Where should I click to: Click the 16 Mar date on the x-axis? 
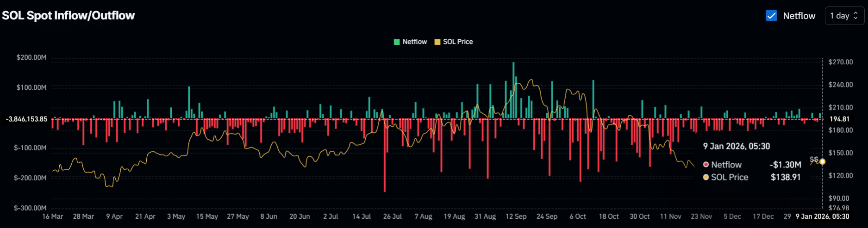tap(53, 216)
